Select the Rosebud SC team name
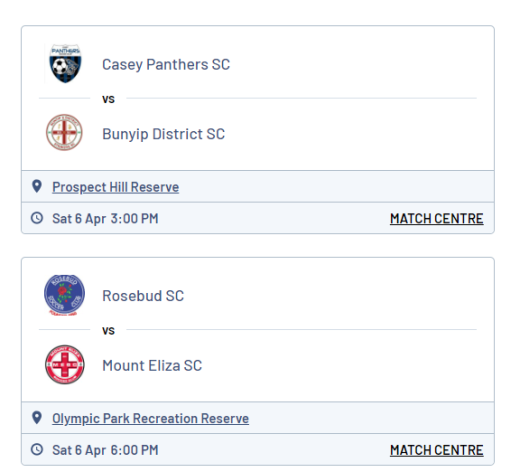The image size is (520, 472). (143, 296)
